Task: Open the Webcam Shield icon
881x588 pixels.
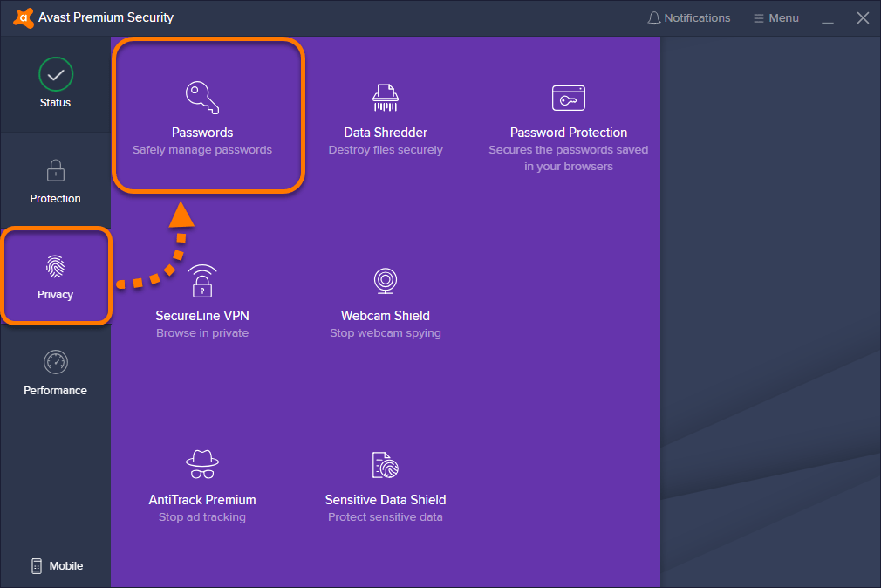Action: [386, 281]
